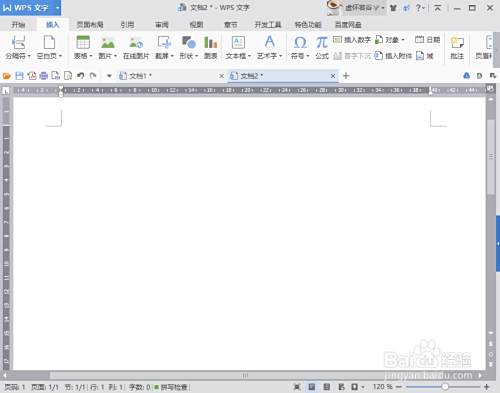500x393 pixels.
Task: Open the quick access toolbar customize arrow
Action: pyautogui.click(x=109, y=76)
